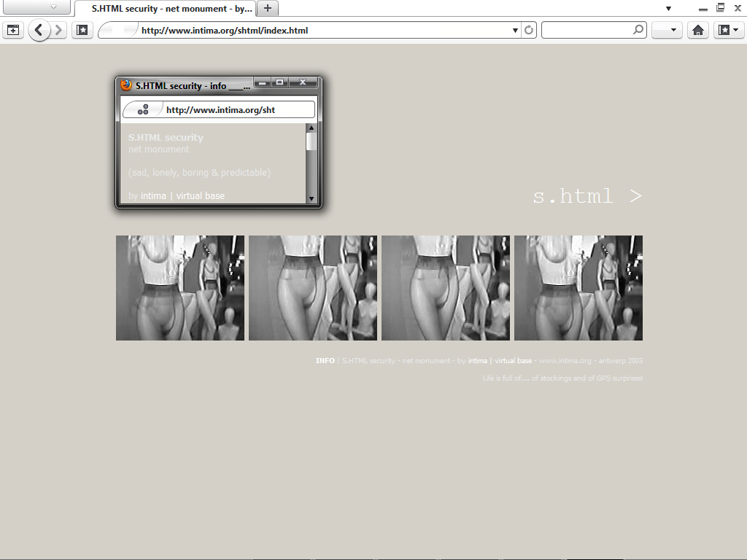This screenshot has height=560, width=747.
Task: Reload the page with the refresh icon
Action: pyautogui.click(x=529, y=31)
